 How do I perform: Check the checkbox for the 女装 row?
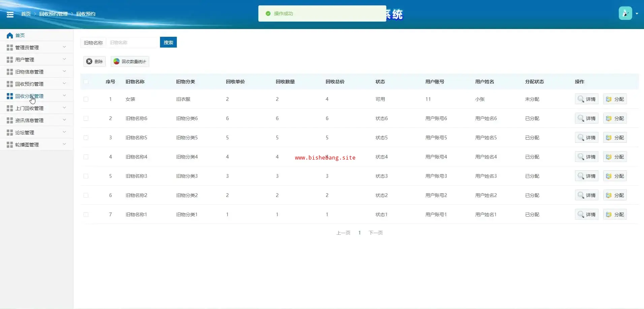point(86,99)
